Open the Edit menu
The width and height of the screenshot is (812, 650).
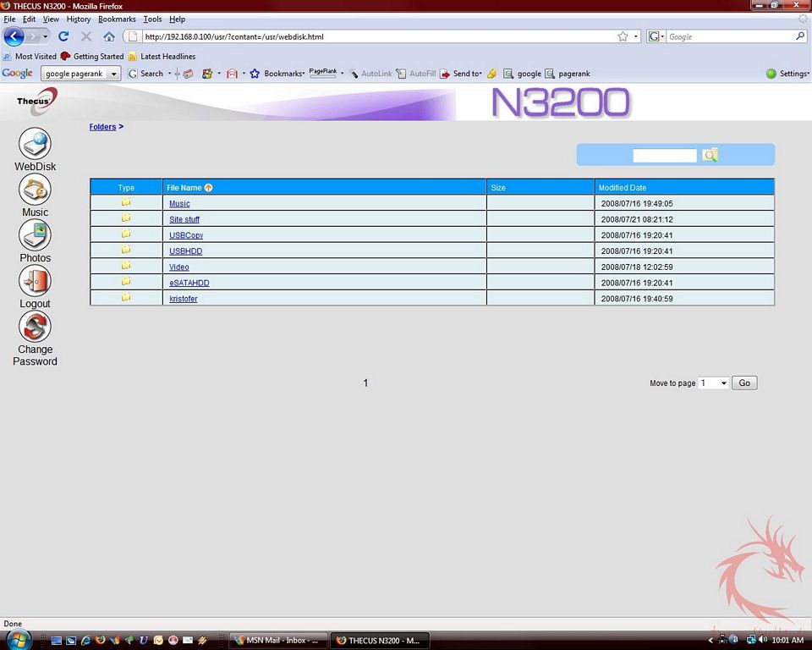[29, 19]
